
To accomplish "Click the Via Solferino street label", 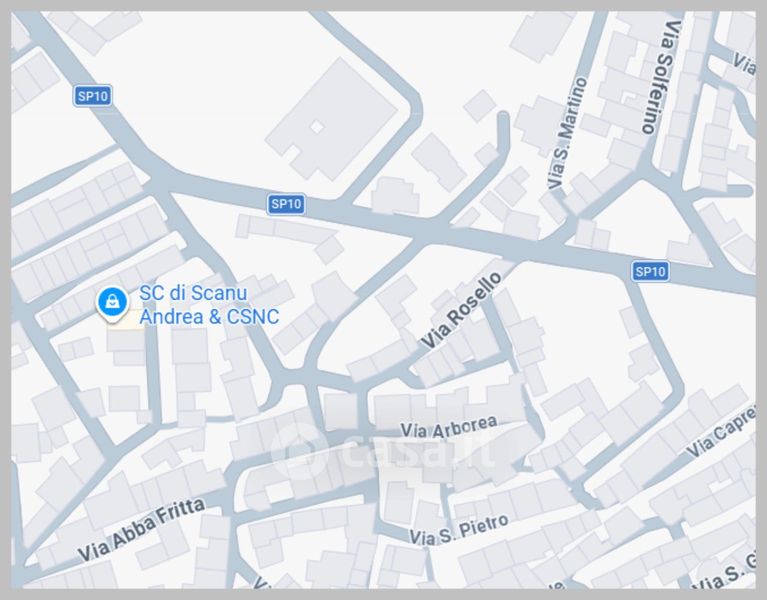I will (x=661, y=77).
